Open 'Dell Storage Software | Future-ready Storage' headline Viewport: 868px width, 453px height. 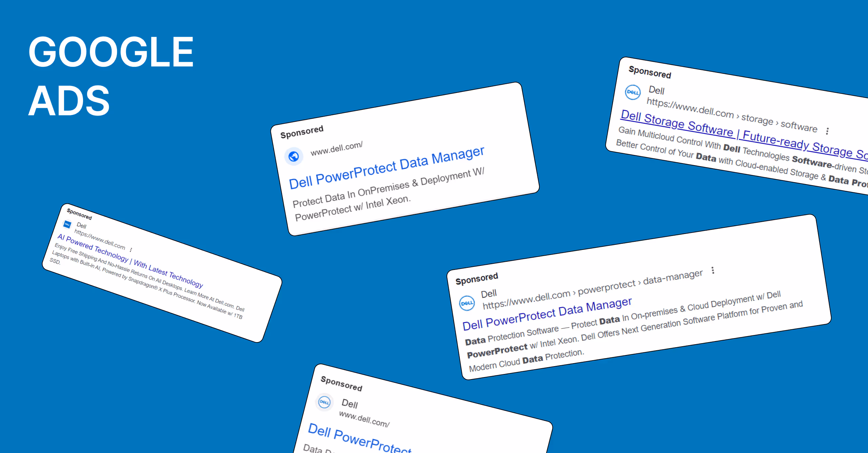point(744,135)
